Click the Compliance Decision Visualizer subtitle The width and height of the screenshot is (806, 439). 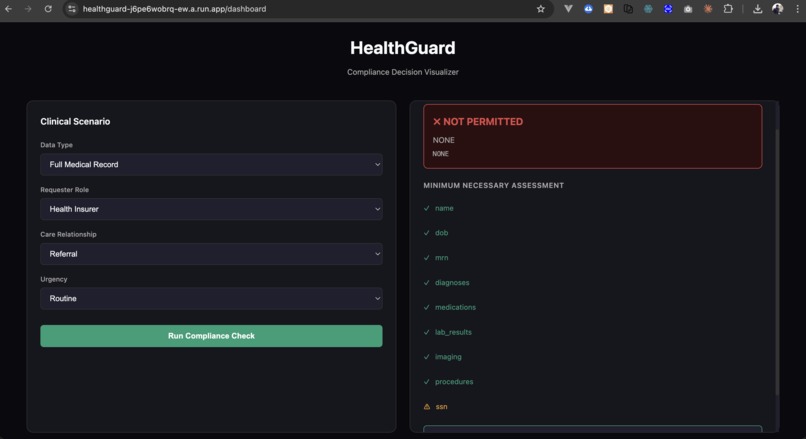[402, 72]
